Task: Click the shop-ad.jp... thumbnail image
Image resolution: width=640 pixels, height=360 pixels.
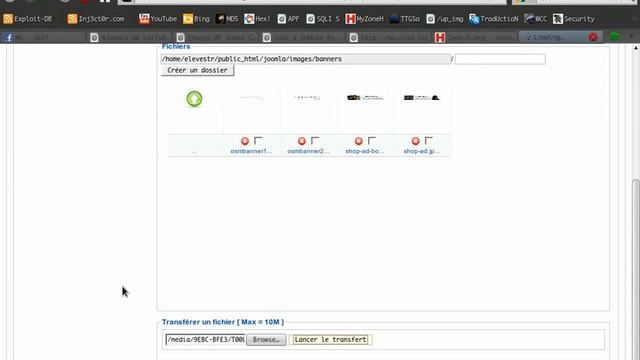Action: click(422, 98)
